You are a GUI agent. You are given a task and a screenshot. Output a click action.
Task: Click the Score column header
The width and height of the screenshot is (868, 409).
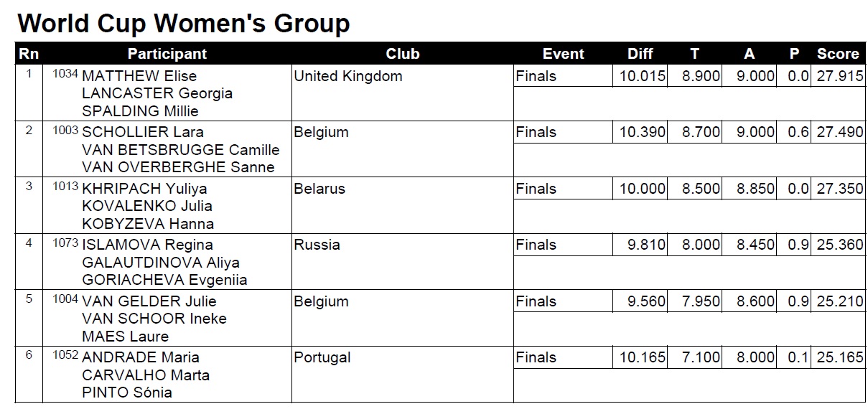tap(837, 54)
